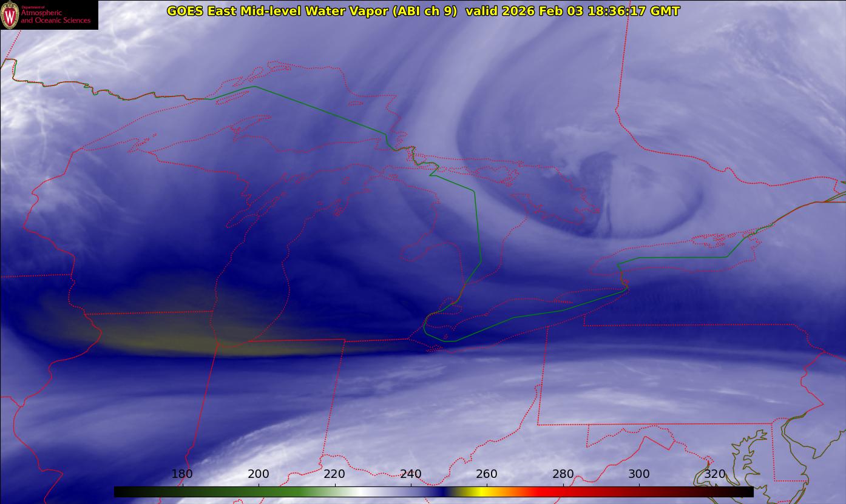Click the 'valid 2026 Feb 03' date text
846x504 pixels.
coord(524,11)
